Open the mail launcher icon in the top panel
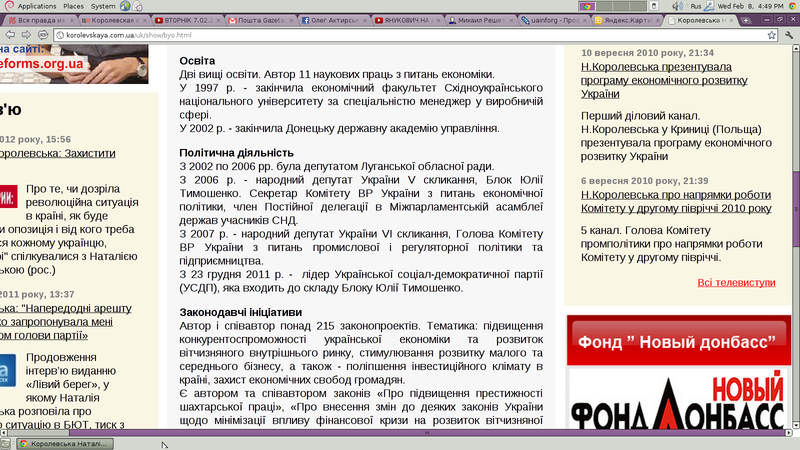 click(137, 6)
